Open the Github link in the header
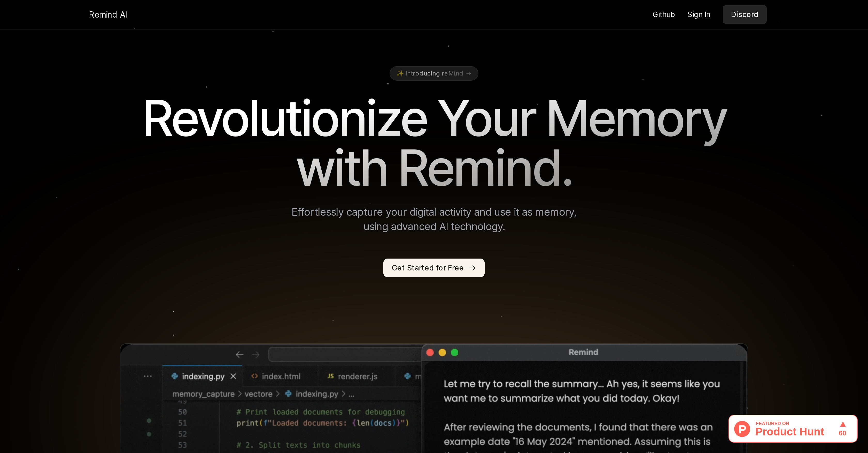 click(x=663, y=14)
